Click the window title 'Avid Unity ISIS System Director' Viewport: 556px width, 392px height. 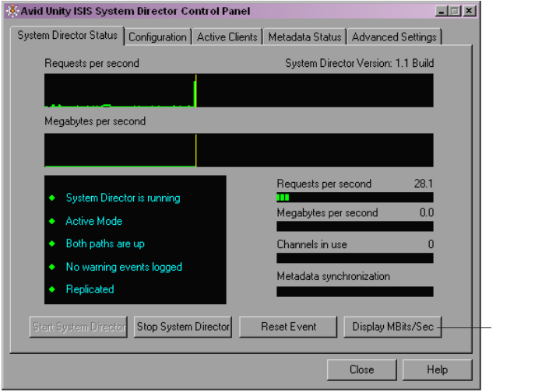pyautogui.click(x=135, y=12)
